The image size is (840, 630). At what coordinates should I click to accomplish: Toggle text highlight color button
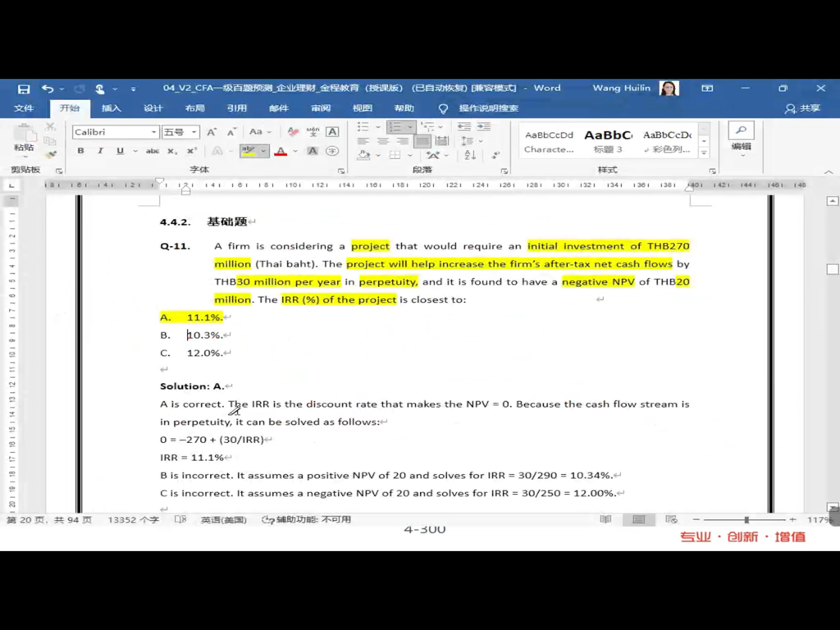click(x=248, y=151)
